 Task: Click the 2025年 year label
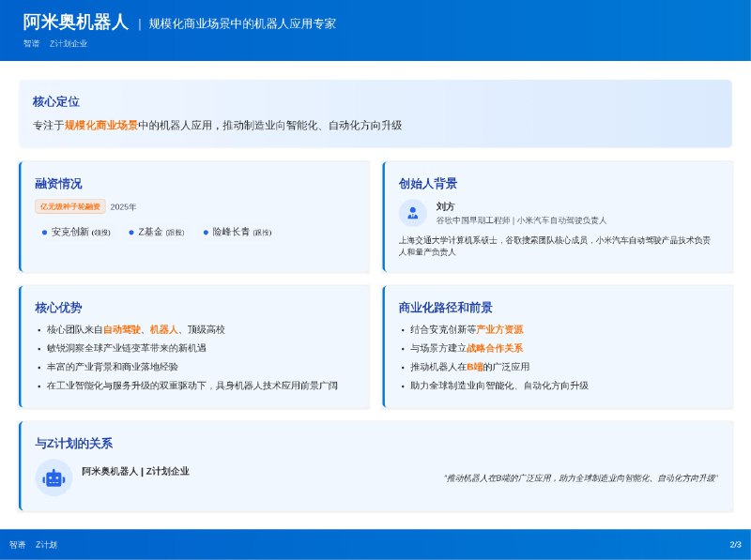point(123,207)
